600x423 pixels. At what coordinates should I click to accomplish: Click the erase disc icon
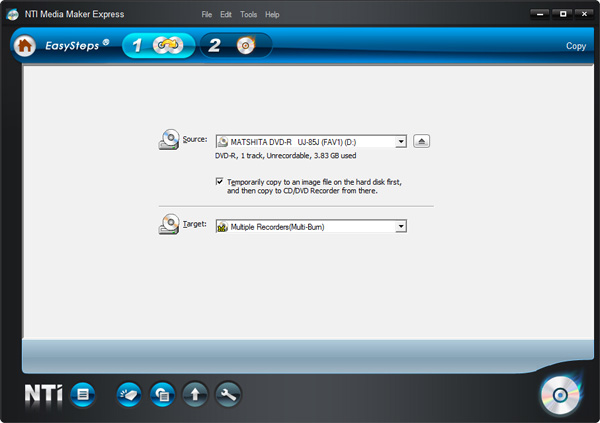click(x=129, y=394)
